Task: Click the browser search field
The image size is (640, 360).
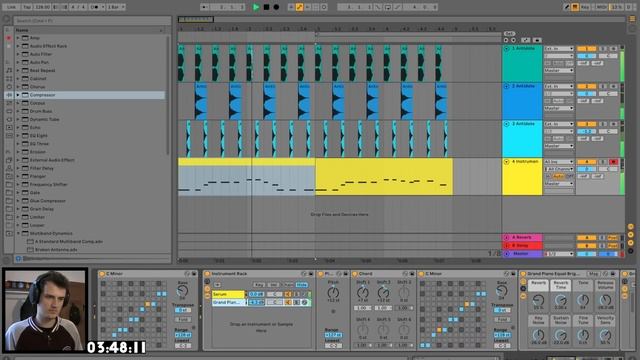Action: [x=92, y=20]
